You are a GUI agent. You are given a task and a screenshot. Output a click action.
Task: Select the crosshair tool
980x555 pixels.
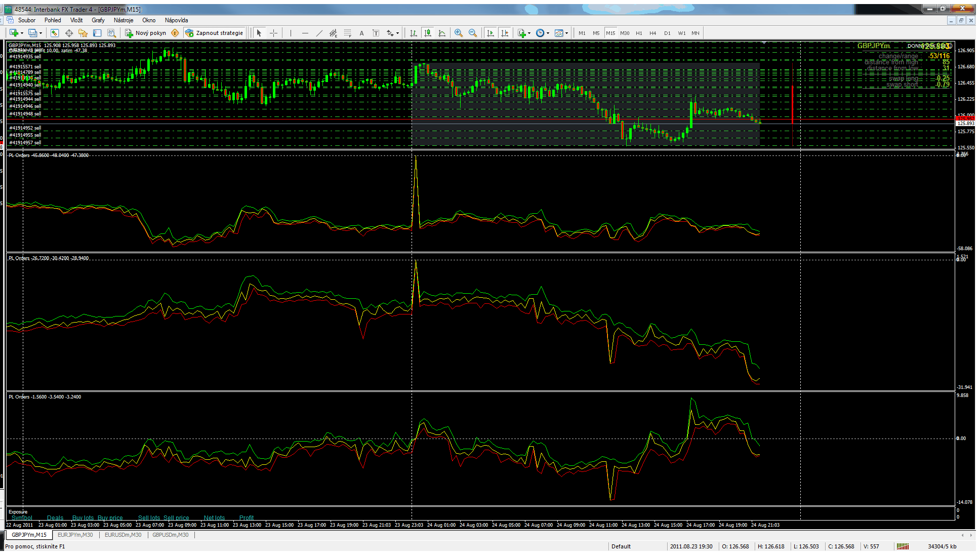click(x=273, y=33)
